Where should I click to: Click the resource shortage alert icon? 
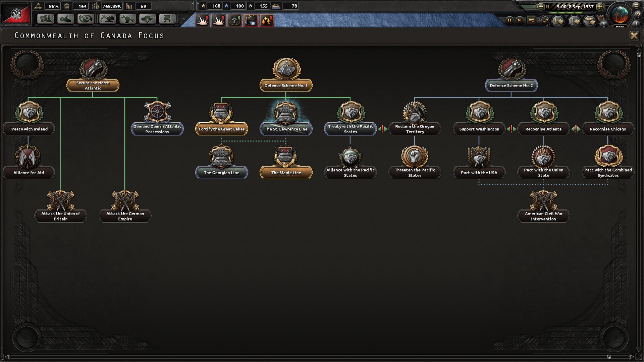(251, 20)
